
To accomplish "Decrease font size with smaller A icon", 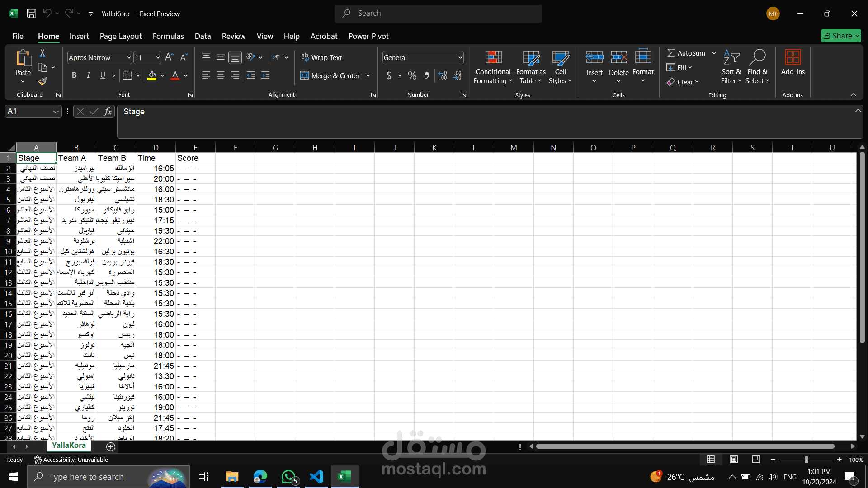I will point(184,57).
